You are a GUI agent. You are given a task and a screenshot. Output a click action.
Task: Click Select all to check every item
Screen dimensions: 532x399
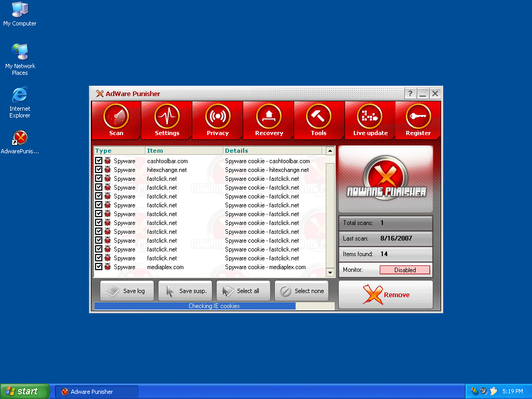243,290
